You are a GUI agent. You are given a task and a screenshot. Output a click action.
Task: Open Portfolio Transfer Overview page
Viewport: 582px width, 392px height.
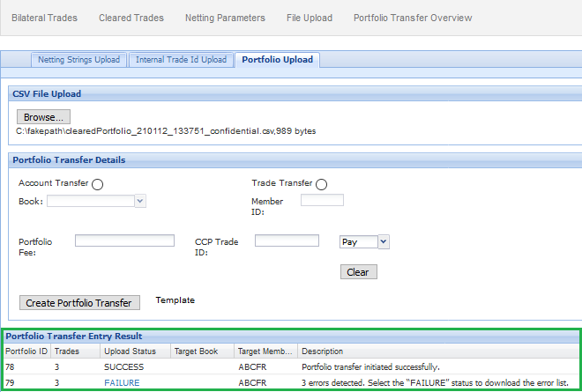(413, 18)
